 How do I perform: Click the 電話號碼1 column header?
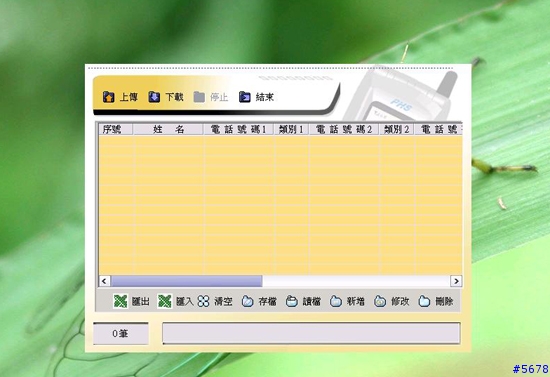pyautogui.click(x=239, y=129)
